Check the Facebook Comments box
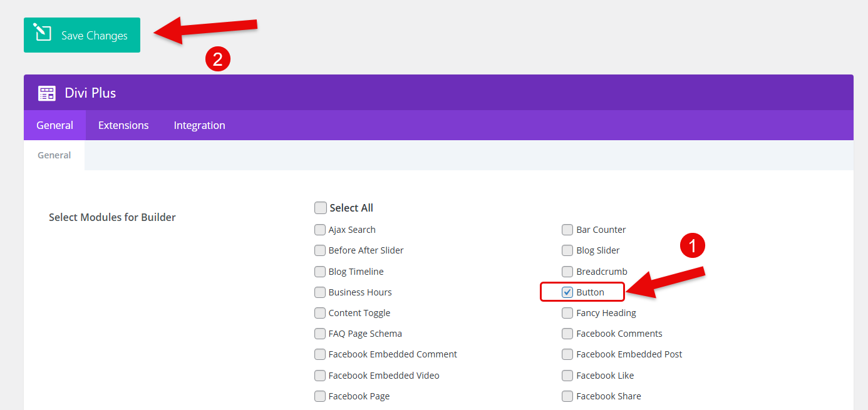This screenshot has width=868, height=410. (567, 334)
